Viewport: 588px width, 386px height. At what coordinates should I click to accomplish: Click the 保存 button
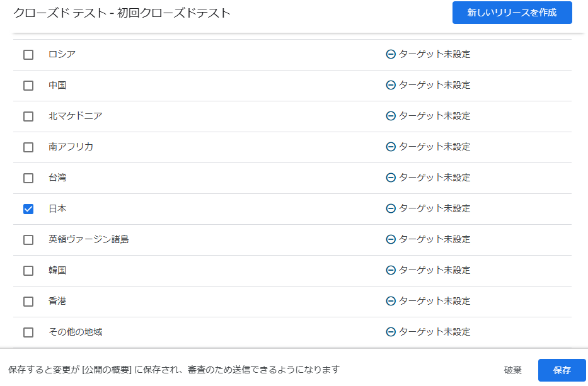pyautogui.click(x=562, y=370)
